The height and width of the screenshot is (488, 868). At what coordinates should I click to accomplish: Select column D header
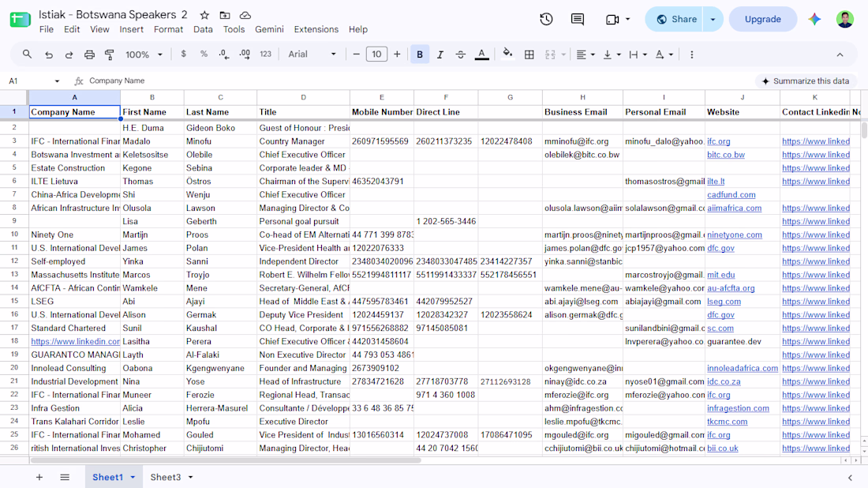(303, 97)
